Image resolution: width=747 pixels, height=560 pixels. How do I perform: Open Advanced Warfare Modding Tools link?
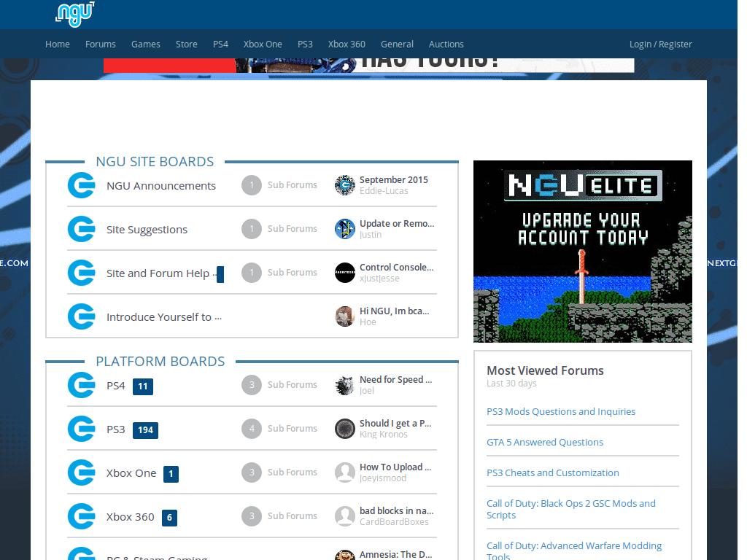coord(574,551)
